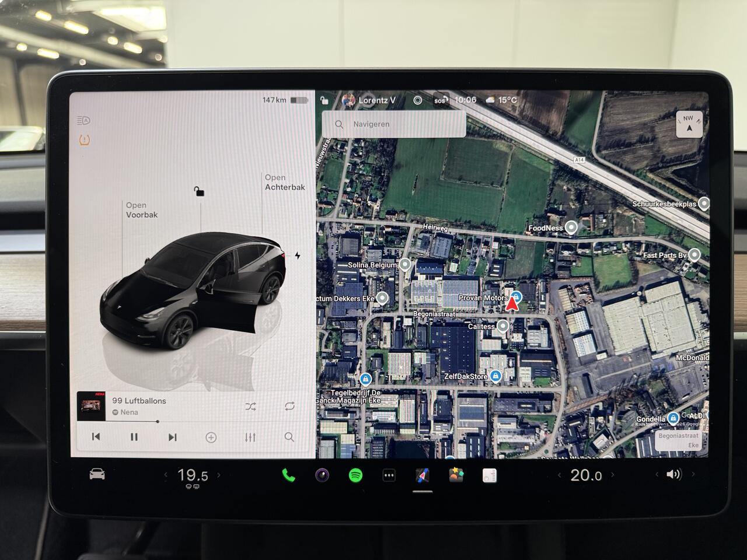Viewport: 747px width, 560px height.
Task: Tap the Begoniastraat Eke location label
Action: [678, 440]
